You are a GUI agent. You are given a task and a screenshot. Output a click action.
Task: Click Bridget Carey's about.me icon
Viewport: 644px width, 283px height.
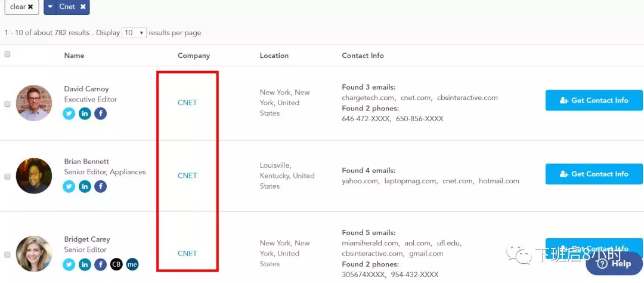[132, 264]
